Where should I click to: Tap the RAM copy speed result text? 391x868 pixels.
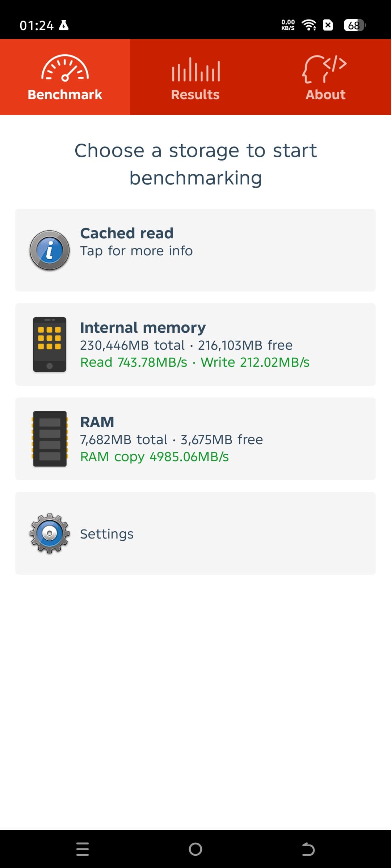pyautogui.click(x=155, y=457)
